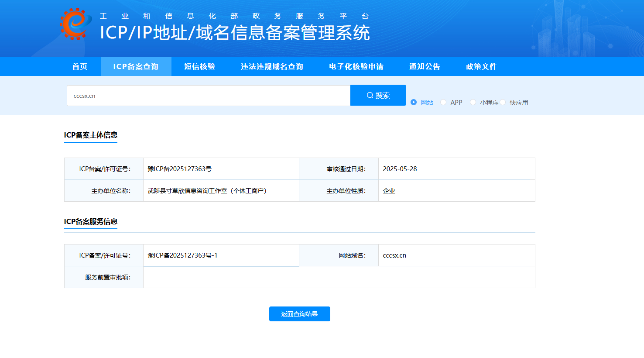Click the orange gear site logo

(76, 24)
